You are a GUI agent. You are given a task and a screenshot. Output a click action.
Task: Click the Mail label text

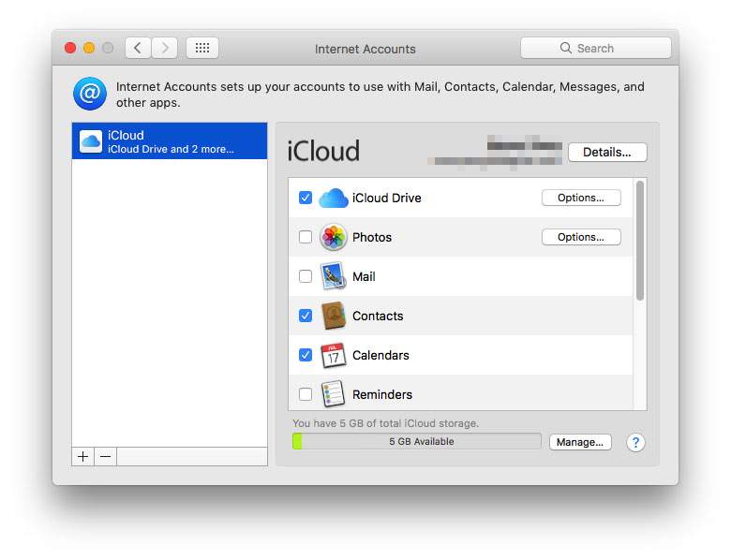[364, 277]
